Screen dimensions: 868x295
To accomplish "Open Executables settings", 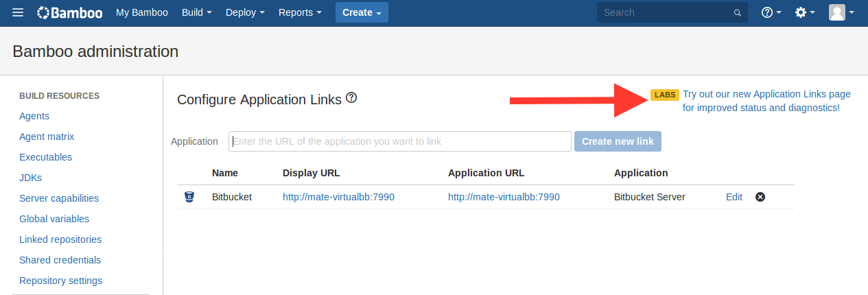I will [x=45, y=157].
